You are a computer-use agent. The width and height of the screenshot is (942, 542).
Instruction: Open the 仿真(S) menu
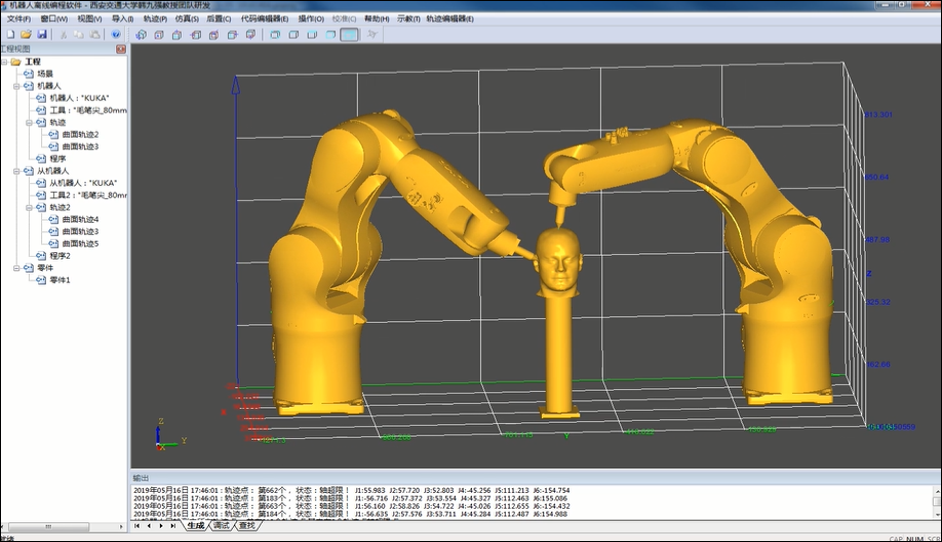(187, 18)
